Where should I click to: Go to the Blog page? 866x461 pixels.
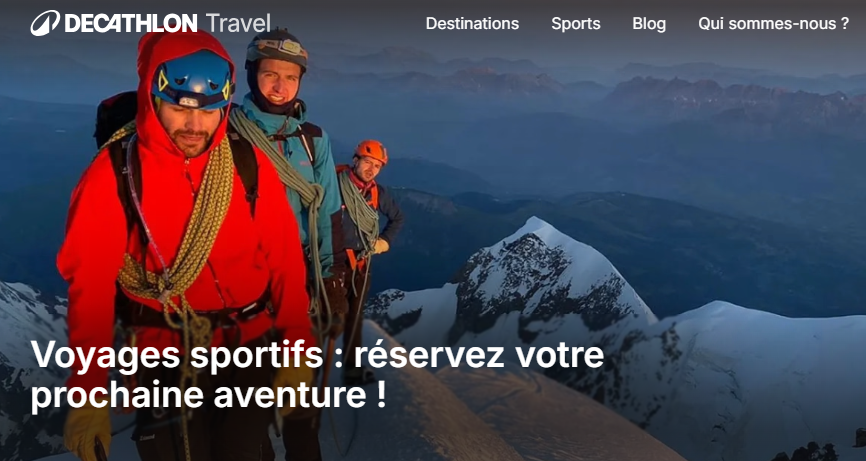649,24
